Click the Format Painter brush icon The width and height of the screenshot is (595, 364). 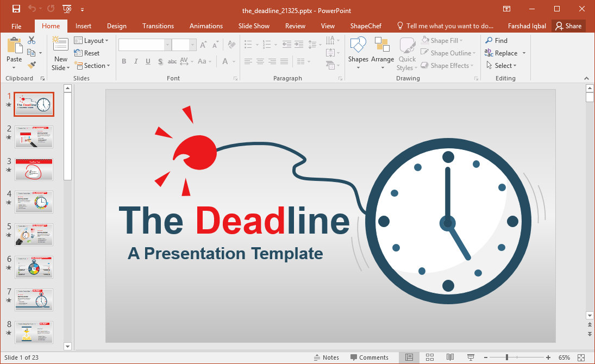[32, 65]
